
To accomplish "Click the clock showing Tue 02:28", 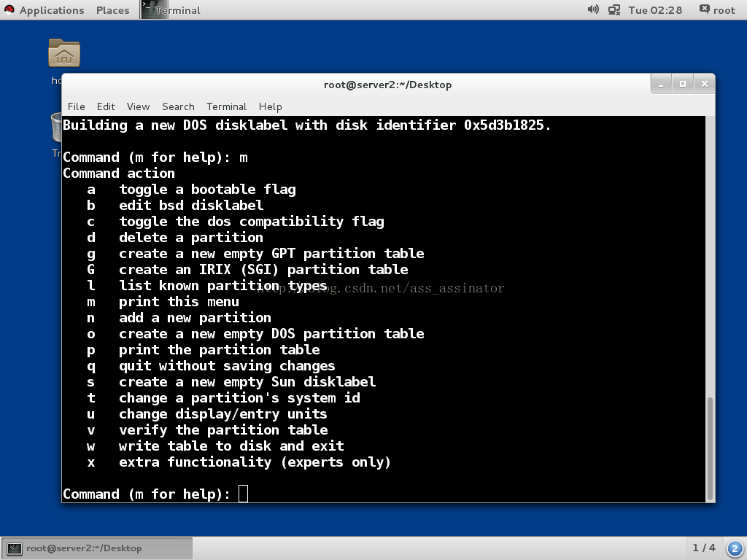I will [x=655, y=10].
